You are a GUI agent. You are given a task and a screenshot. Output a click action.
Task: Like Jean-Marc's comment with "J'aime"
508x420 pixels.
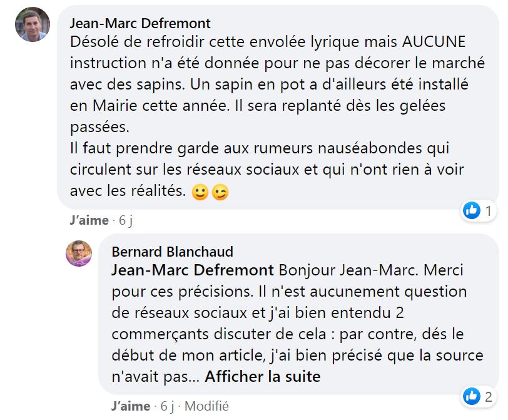click(x=89, y=220)
